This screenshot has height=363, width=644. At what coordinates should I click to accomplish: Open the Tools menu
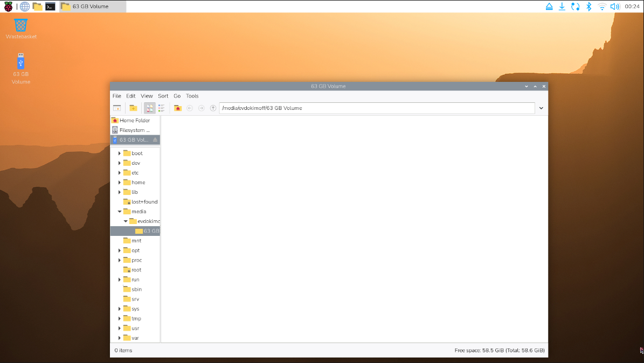192,96
